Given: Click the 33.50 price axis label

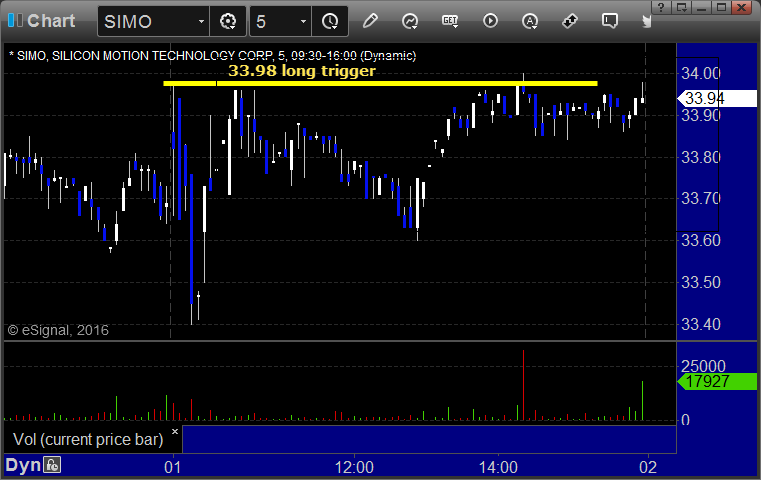Looking at the screenshot, I should coord(700,282).
